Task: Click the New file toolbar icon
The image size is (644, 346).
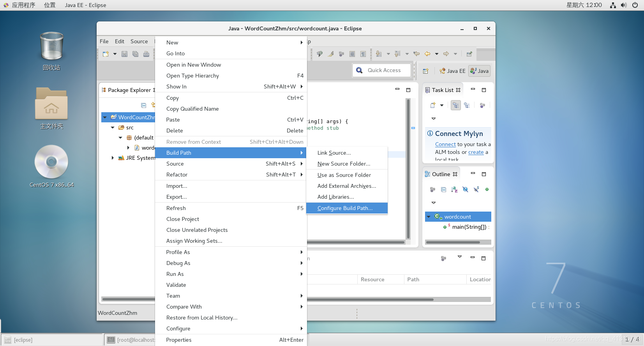Action: click(106, 54)
